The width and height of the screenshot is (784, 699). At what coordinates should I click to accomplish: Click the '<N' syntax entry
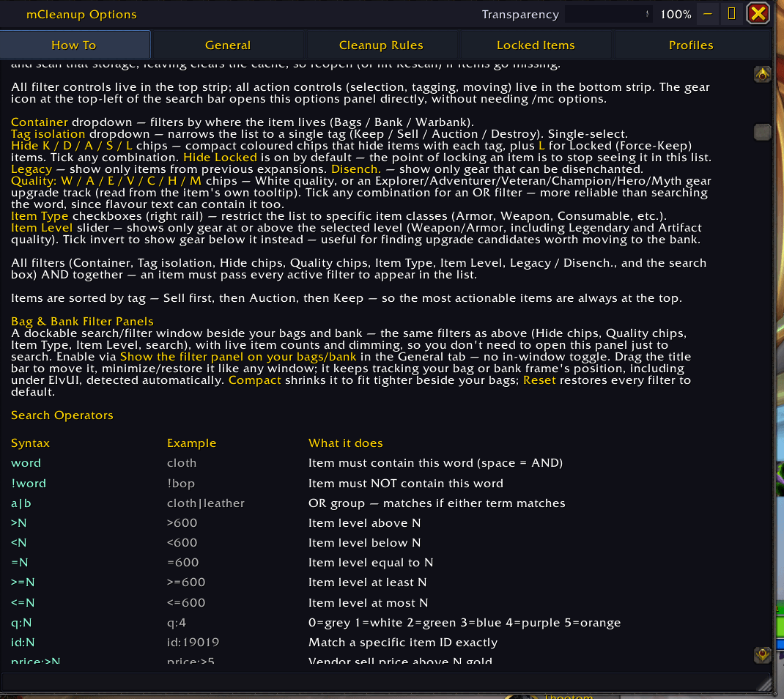pos(19,542)
